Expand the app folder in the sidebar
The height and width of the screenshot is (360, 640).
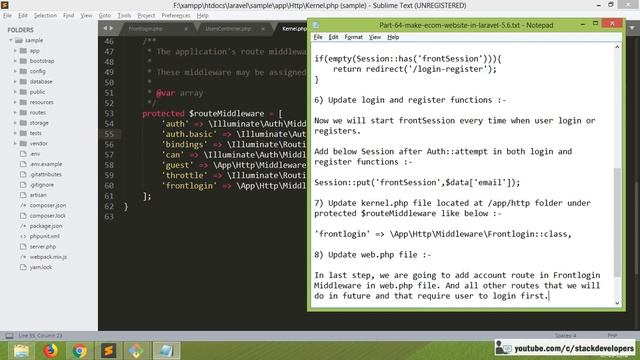(16, 51)
